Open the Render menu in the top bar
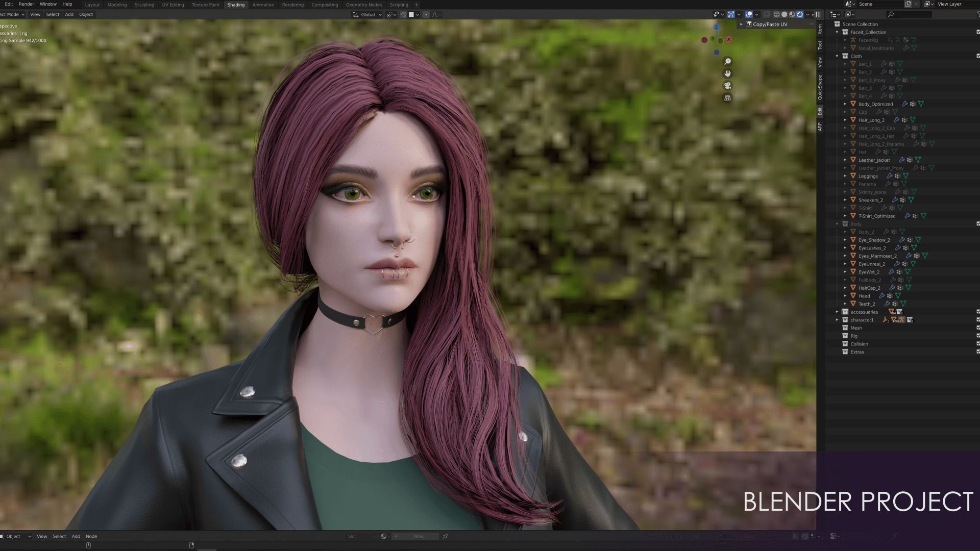The height and width of the screenshot is (551, 980). (26, 4)
